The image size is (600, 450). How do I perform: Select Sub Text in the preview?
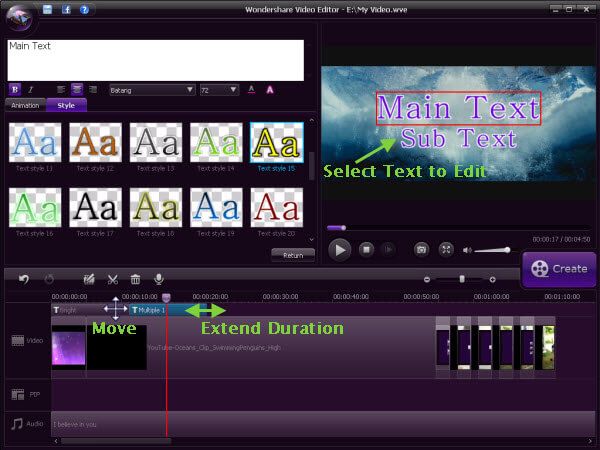click(x=458, y=138)
